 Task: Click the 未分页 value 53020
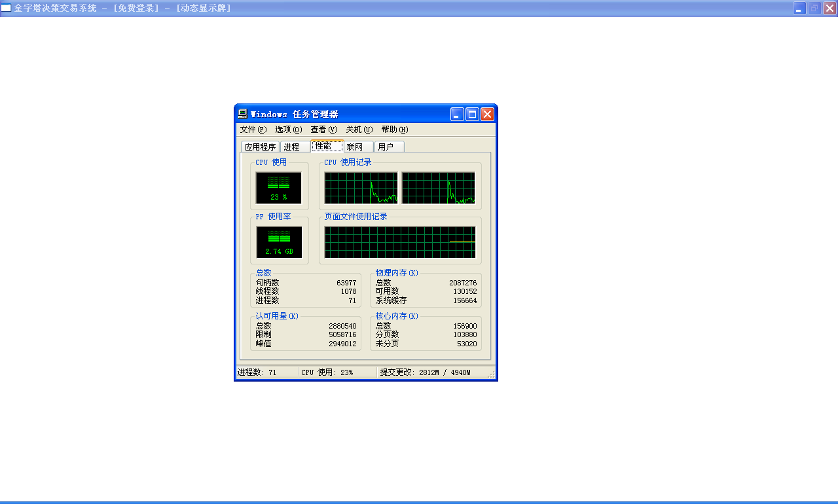tap(467, 344)
